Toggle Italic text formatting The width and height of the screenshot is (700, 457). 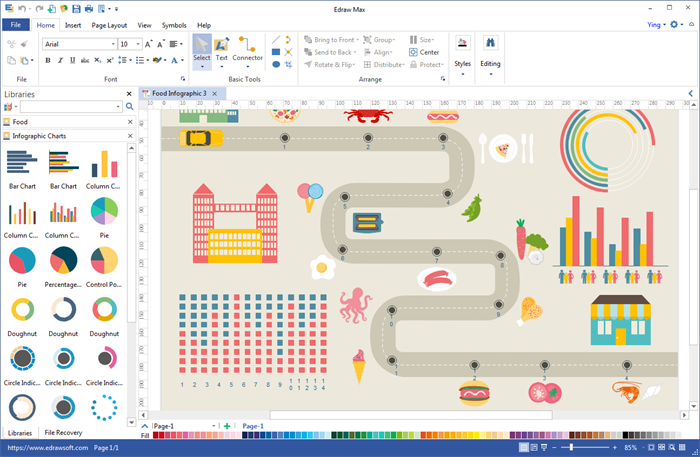(60, 61)
